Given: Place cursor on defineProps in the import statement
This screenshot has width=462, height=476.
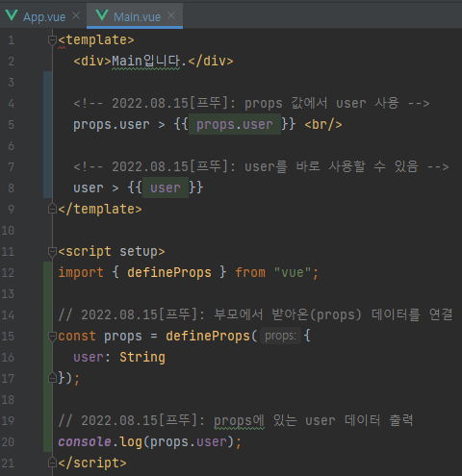Looking at the screenshot, I should [169, 273].
